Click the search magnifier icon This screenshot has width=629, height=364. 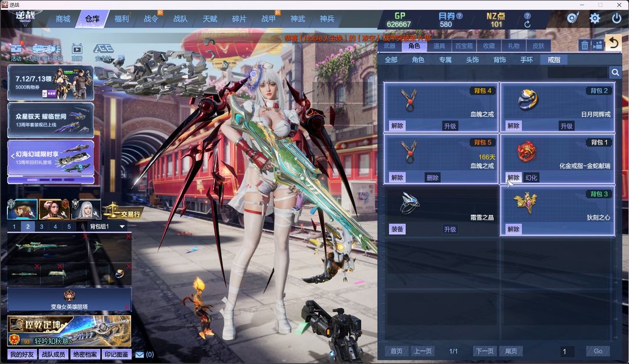[615, 72]
